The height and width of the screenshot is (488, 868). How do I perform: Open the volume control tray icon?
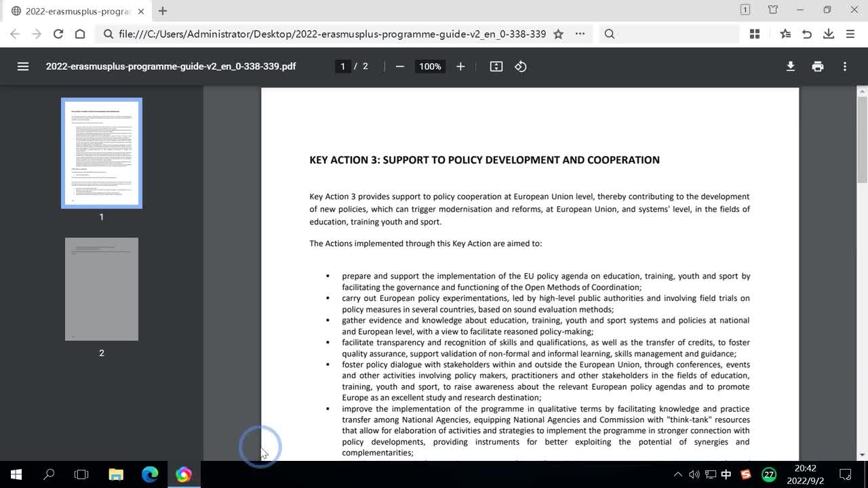point(694,474)
